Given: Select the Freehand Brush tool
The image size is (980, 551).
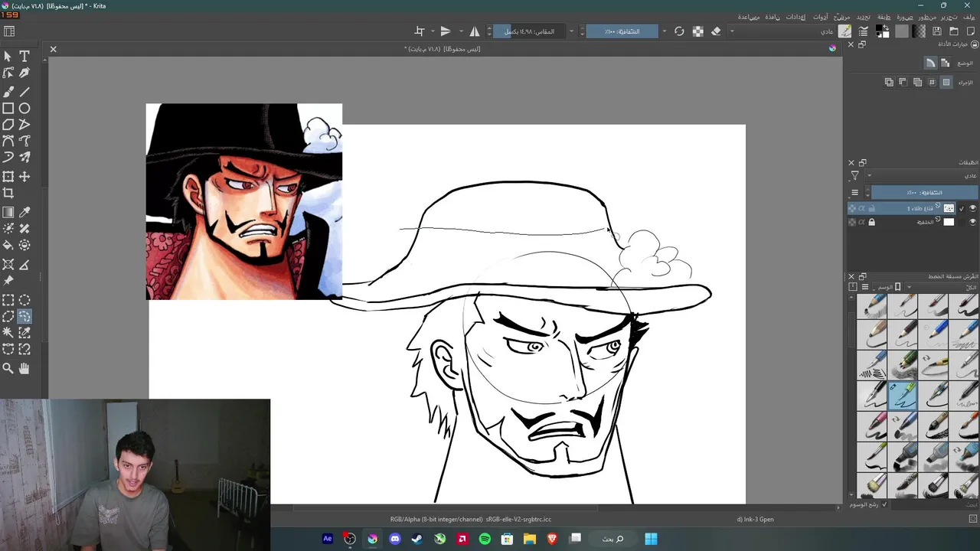Looking at the screenshot, I should (x=8, y=92).
